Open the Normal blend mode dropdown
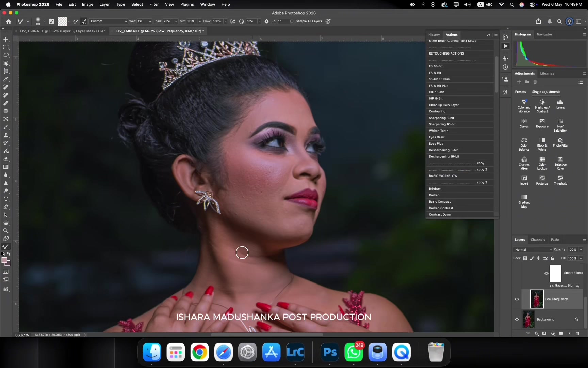Screen dimensions: 588x368 (533, 250)
